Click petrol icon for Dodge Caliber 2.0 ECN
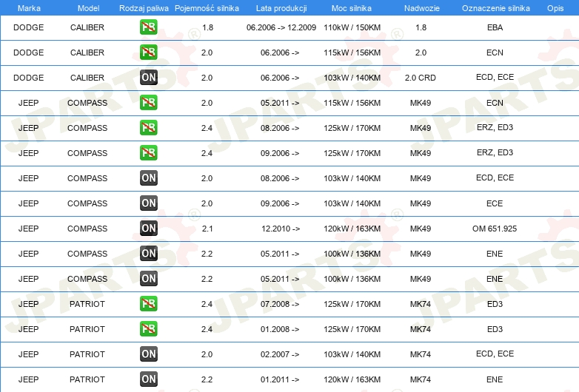 148,53
